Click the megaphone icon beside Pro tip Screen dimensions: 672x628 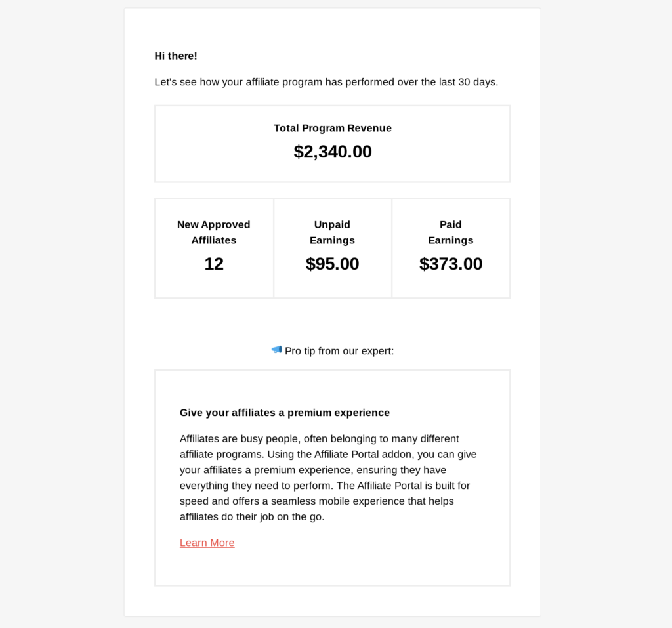click(x=277, y=350)
